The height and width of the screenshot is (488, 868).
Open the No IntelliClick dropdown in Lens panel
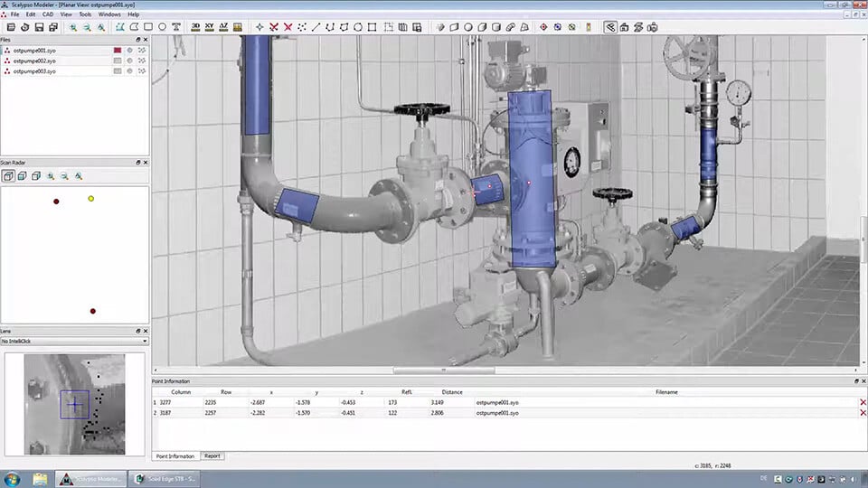click(74, 342)
